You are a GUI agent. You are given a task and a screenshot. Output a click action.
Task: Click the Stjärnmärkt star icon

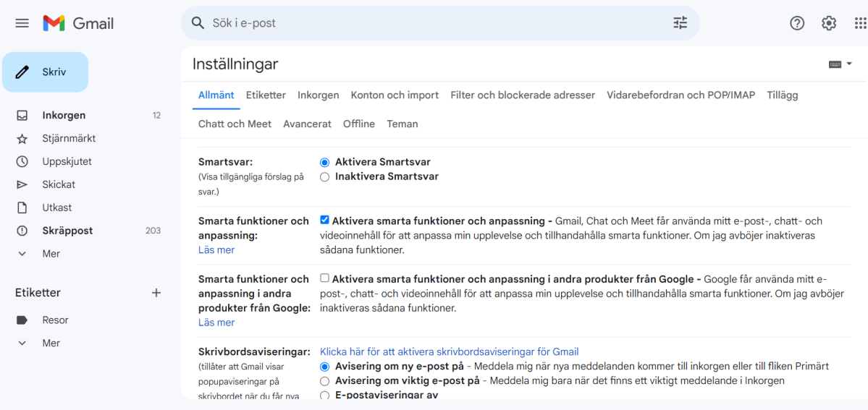point(22,138)
